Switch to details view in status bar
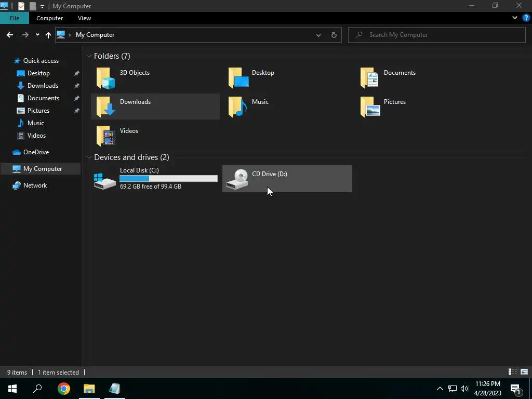Screen dimensions: 532x399 coord(513,372)
